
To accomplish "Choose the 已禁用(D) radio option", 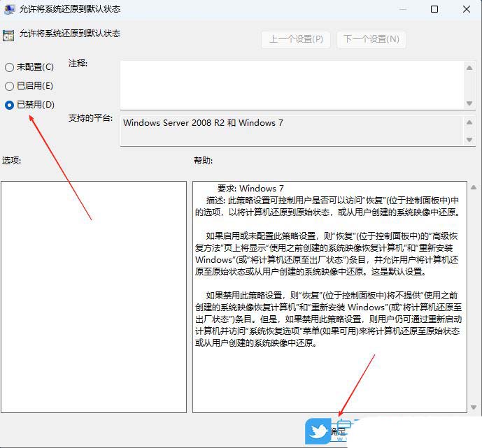I will (x=9, y=105).
